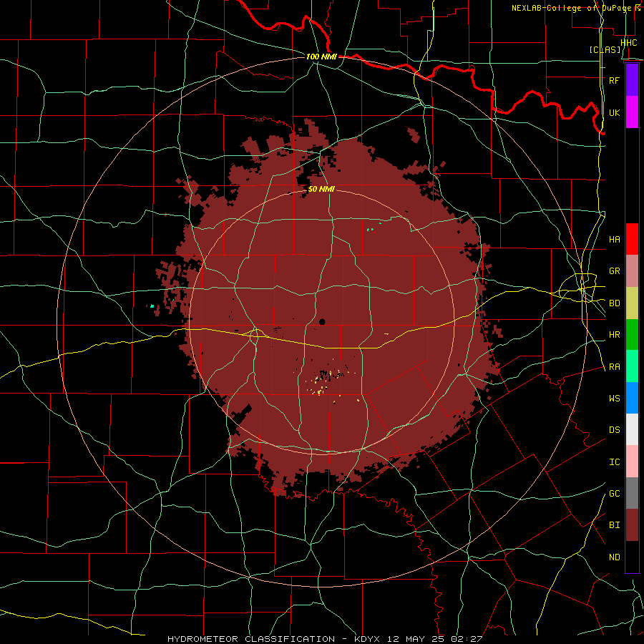Click the WS blue legend swatch
This screenshot has width=644, height=644.
[632, 398]
